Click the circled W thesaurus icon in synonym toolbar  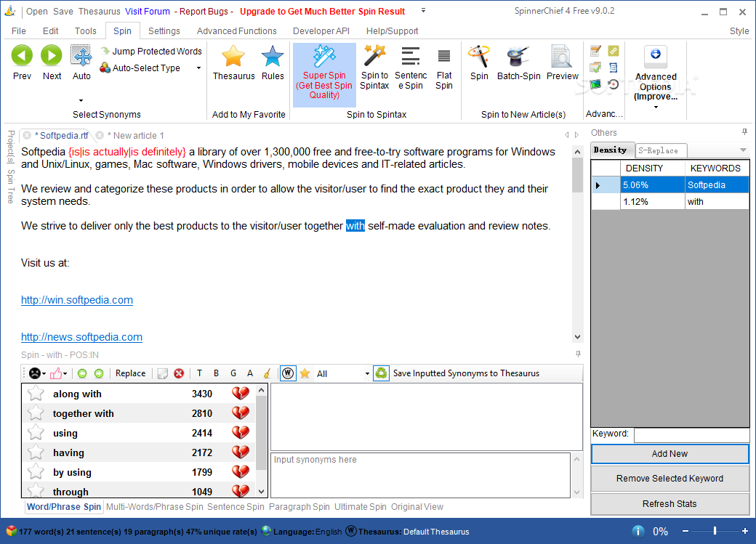coord(288,373)
